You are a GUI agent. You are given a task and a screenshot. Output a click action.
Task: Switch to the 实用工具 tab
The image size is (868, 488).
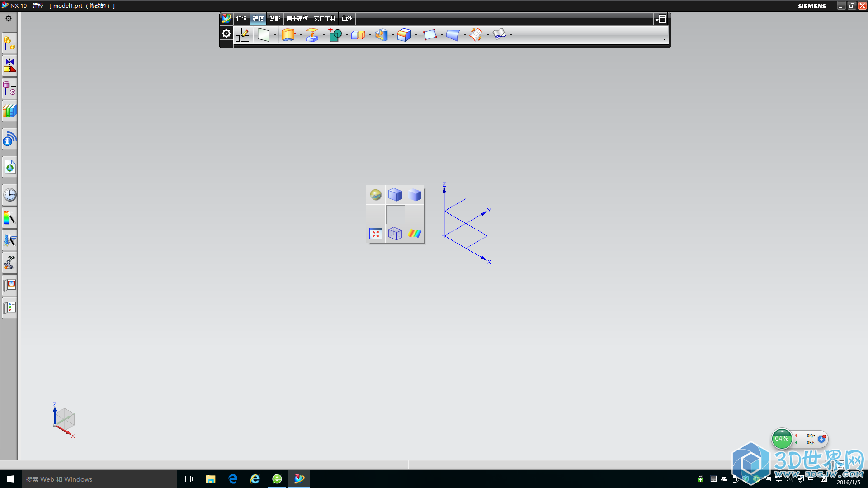click(x=325, y=19)
